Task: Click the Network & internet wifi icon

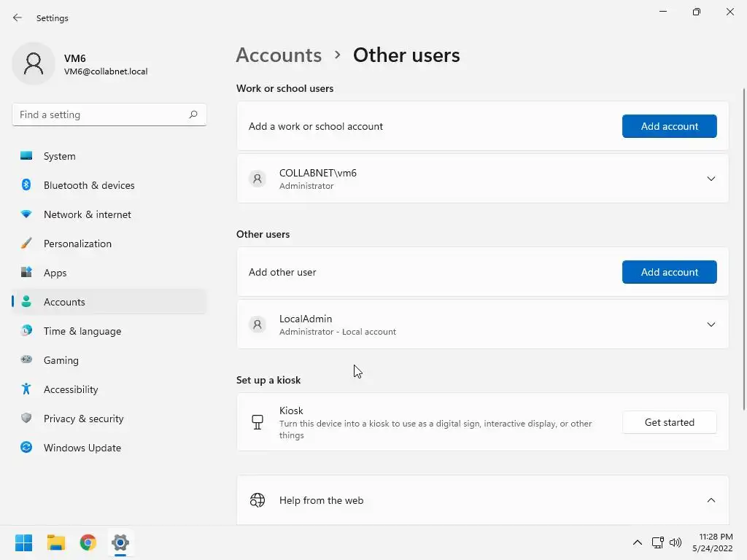Action: tap(26, 214)
